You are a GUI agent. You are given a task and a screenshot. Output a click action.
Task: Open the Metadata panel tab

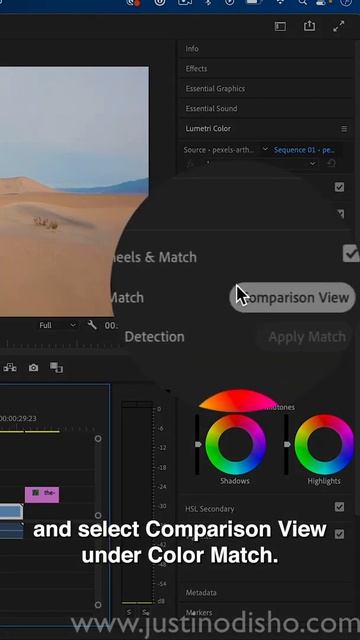201,593
